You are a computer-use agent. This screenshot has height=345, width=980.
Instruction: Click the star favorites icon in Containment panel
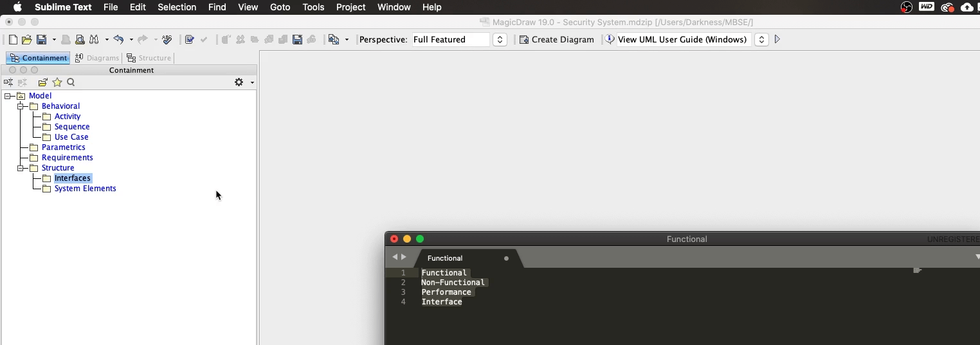(57, 82)
